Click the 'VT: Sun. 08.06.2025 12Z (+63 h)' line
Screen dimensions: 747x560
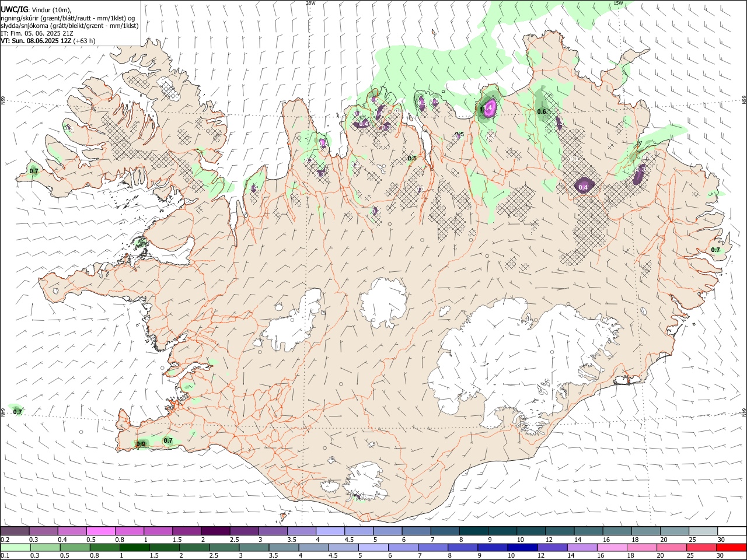point(48,41)
